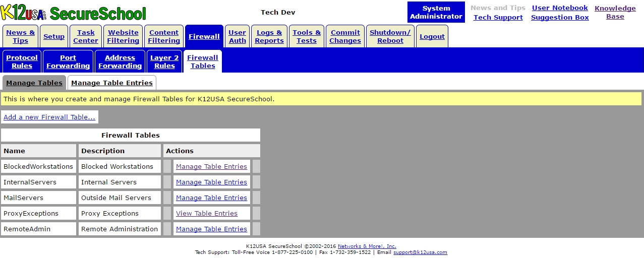The image size is (644, 258).
Task: Open the Tech Support link
Action: coord(498,17)
